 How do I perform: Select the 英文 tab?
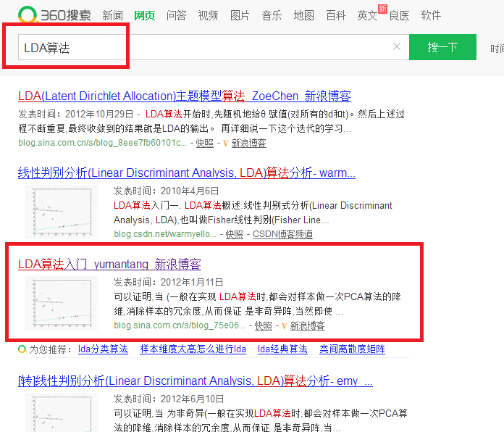point(367,15)
